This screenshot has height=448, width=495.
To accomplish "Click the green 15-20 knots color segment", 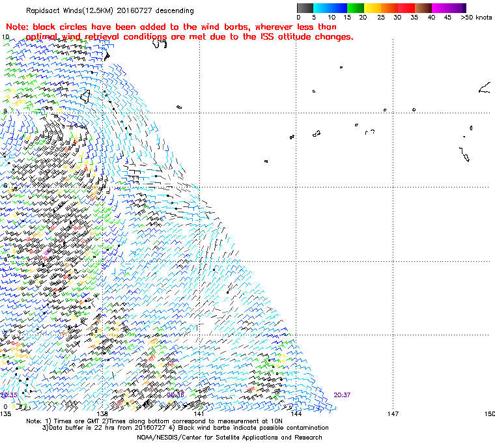I will click(x=356, y=8).
